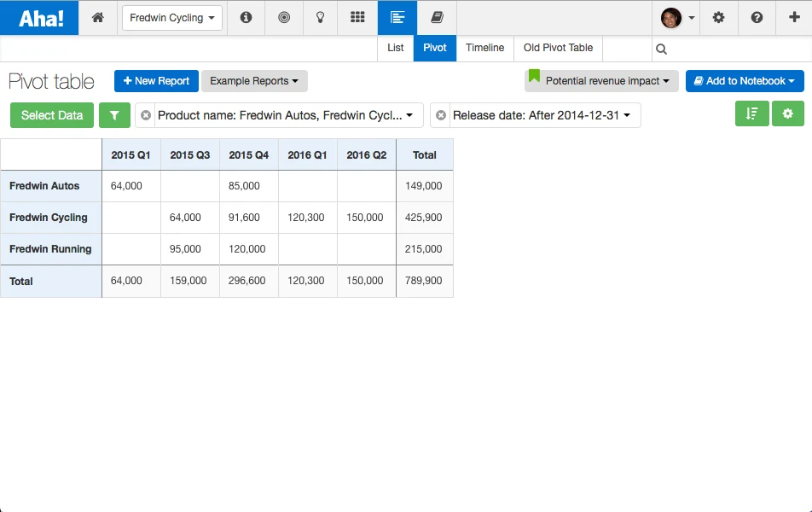
Task: Open the strategy target icon
Action: pos(284,18)
